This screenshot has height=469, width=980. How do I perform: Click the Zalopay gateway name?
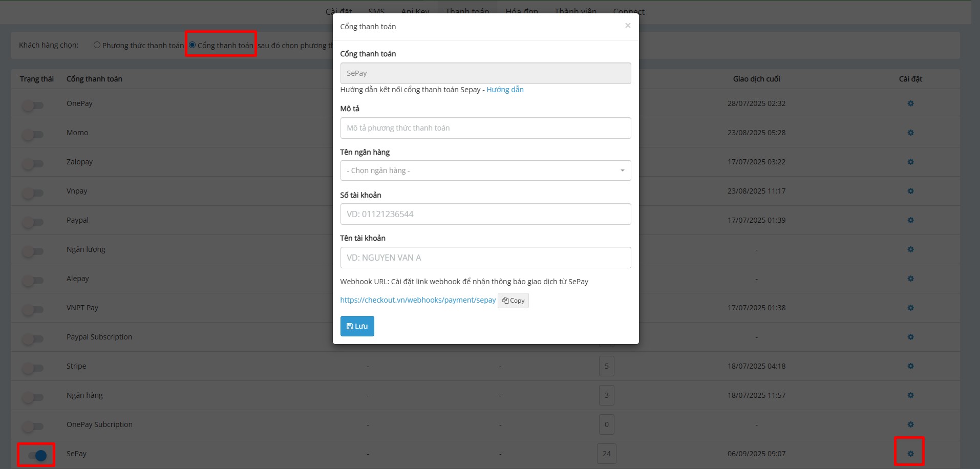coord(79,162)
